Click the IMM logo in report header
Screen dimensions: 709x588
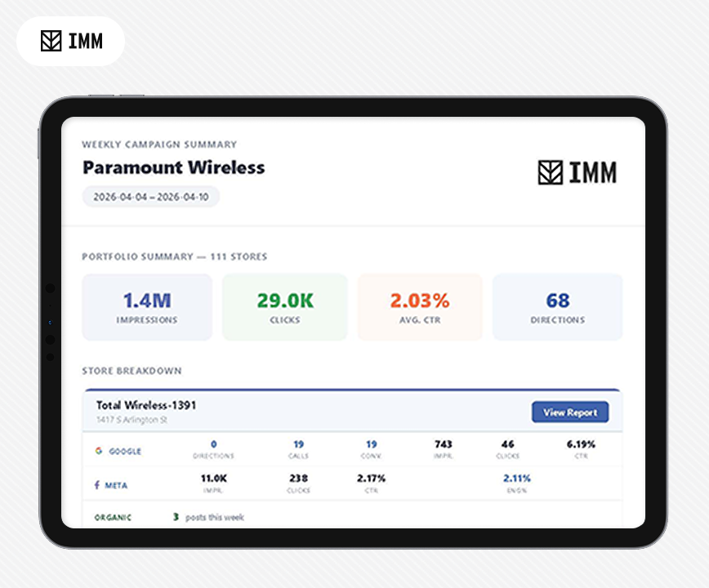(577, 172)
